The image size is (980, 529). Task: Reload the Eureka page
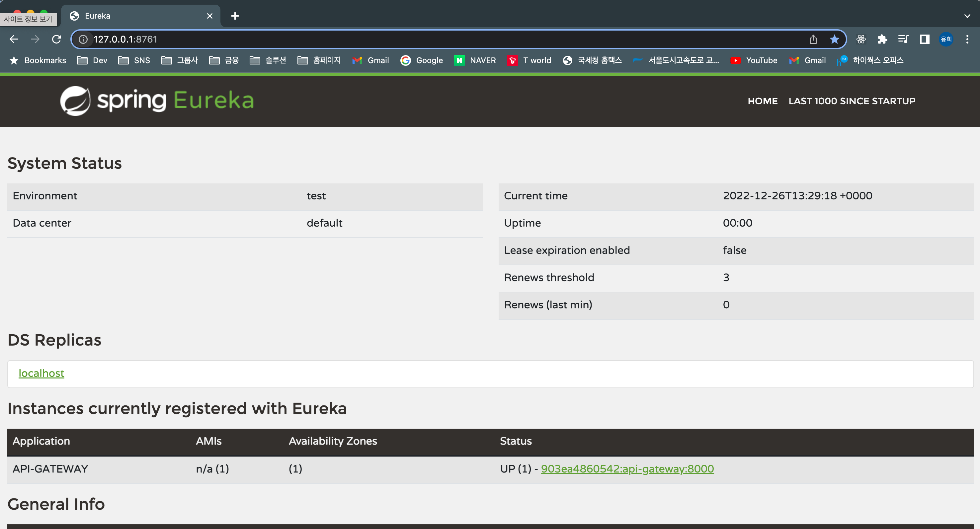[x=57, y=39]
